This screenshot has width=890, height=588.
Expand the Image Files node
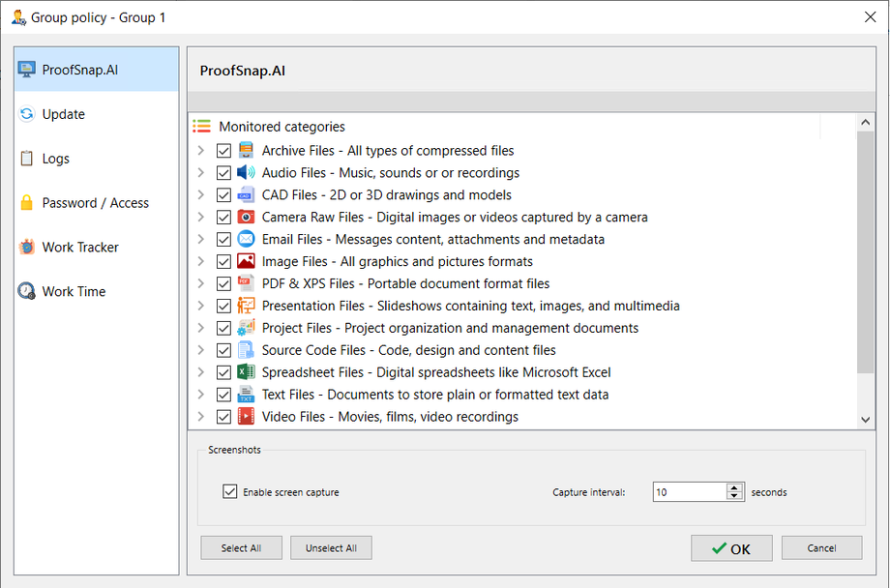(201, 261)
